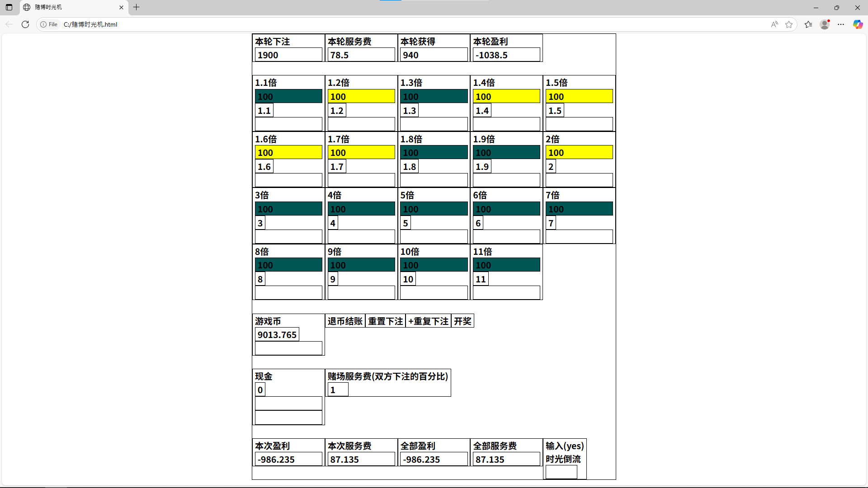Click the 赌场服务费 percentage input field
Image resolution: width=868 pixels, height=488 pixels.
click(x=338, y=390)
